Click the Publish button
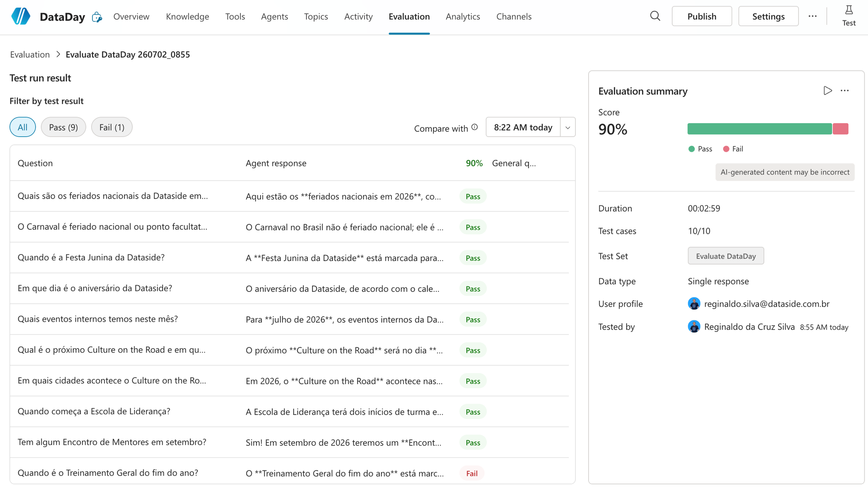This screenshot has width=868, height=490. 702,16
